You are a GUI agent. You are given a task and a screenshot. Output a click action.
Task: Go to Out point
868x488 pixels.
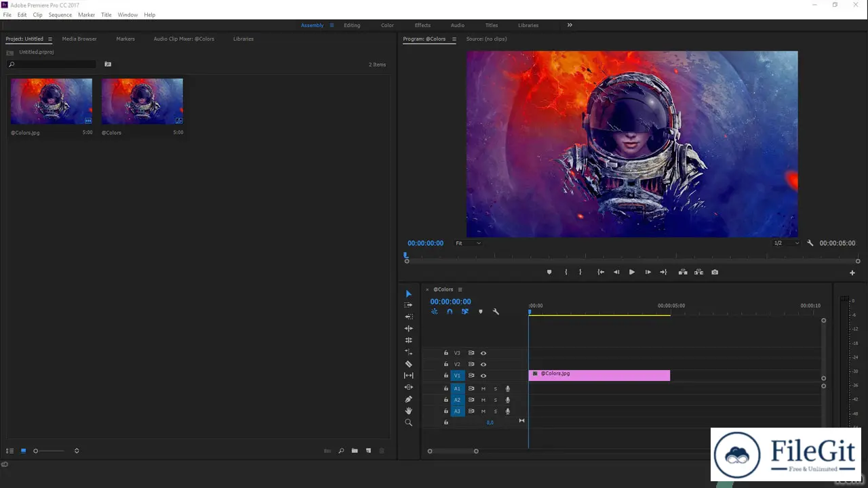tap(663, 272)
